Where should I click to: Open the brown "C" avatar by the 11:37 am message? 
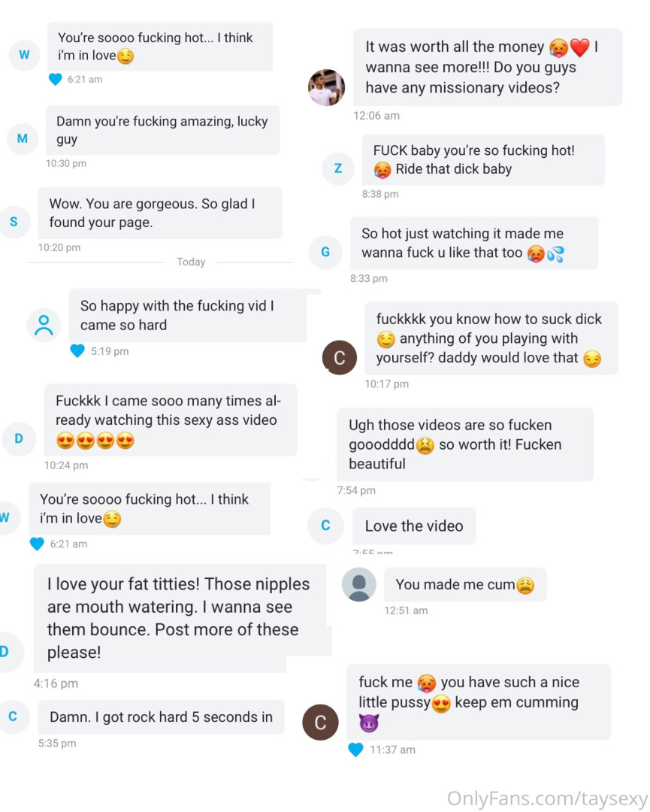(320, 723)
